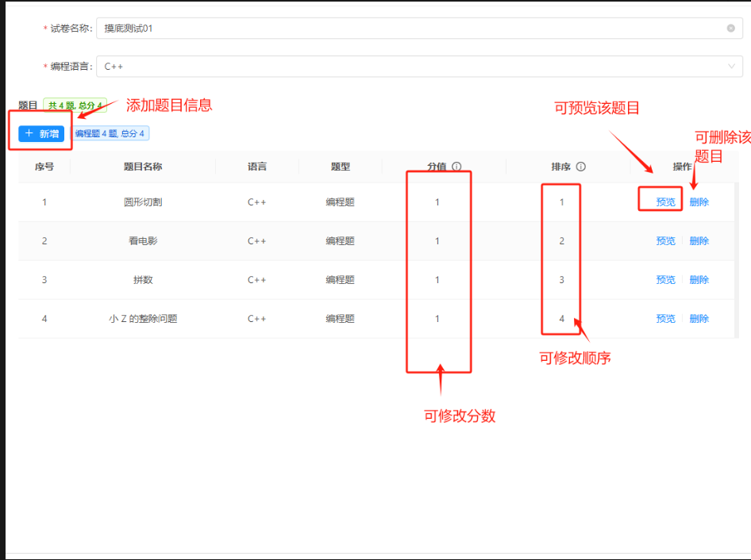This screenshot has width=751, height=560.
Task: Edit the sort order of 看电影
Action: (x=562, y=241)
